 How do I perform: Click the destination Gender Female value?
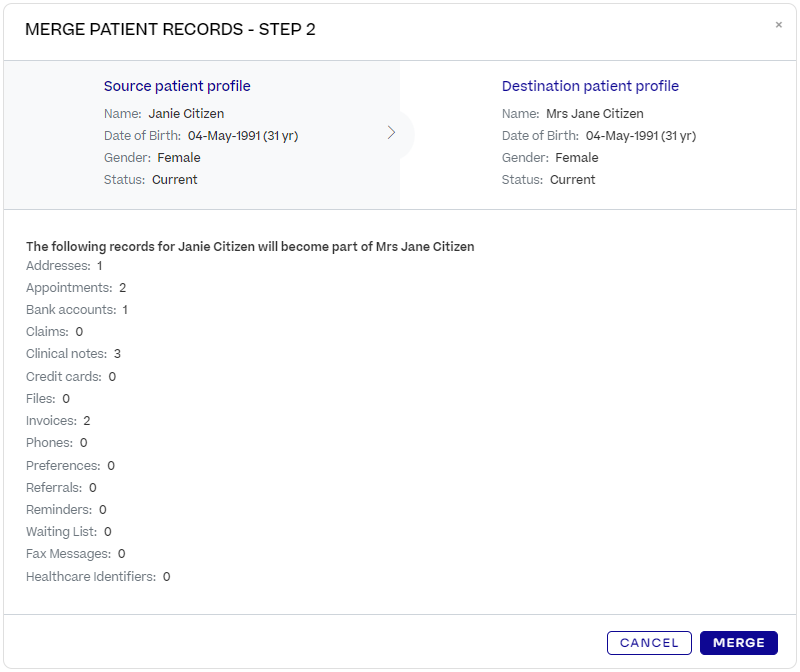[x=577, y=158]
